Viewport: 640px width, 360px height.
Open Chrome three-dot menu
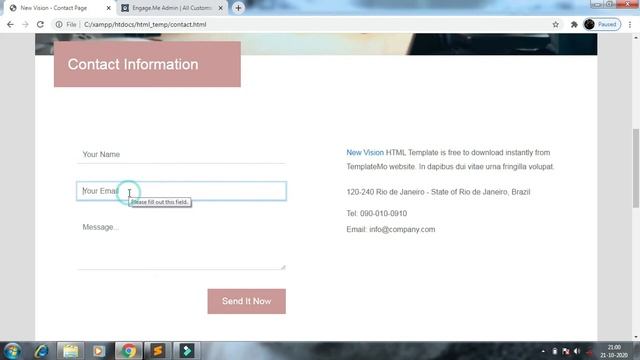pyautogui.click(x=630, y=24)
